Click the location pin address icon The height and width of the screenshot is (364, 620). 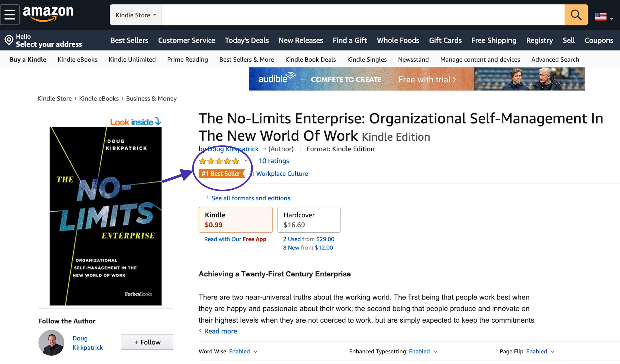pyautogui.click(x=9, y=40)
